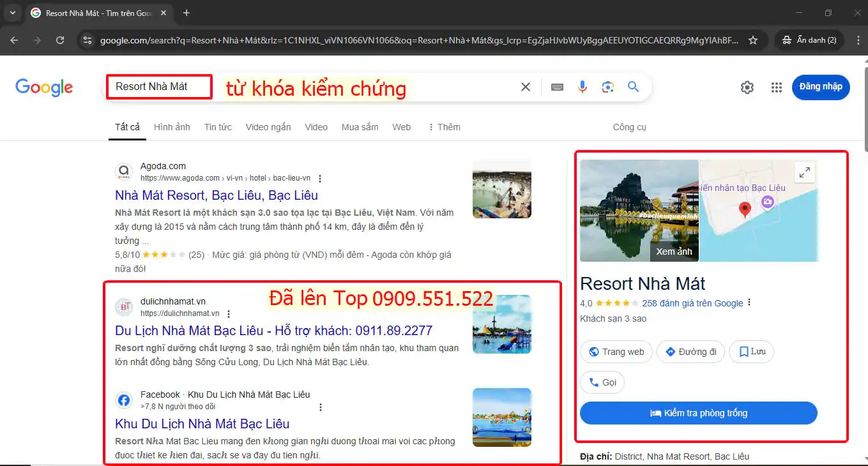Search by image with Google Lens
Image resolution: width=868 pixels, height=466 pixels.
607,87
